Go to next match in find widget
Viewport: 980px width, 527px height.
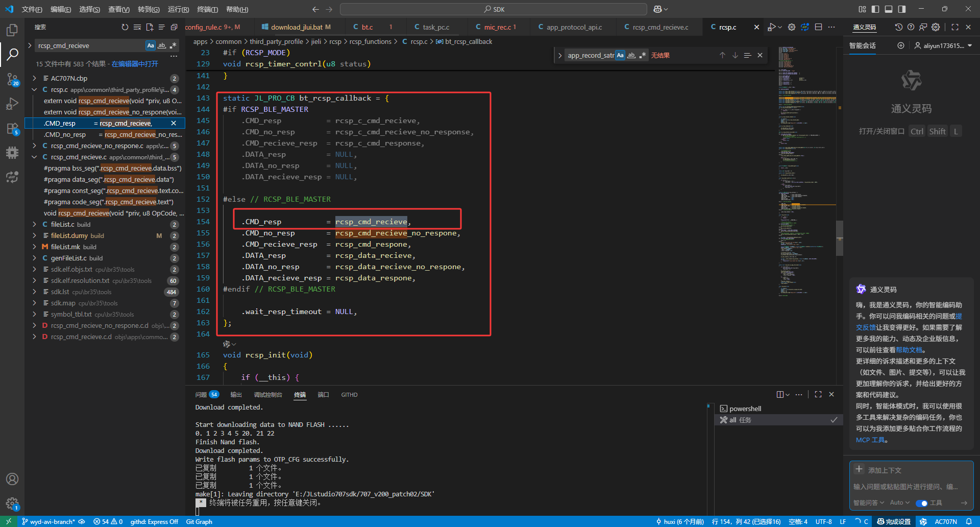[735, 55]
